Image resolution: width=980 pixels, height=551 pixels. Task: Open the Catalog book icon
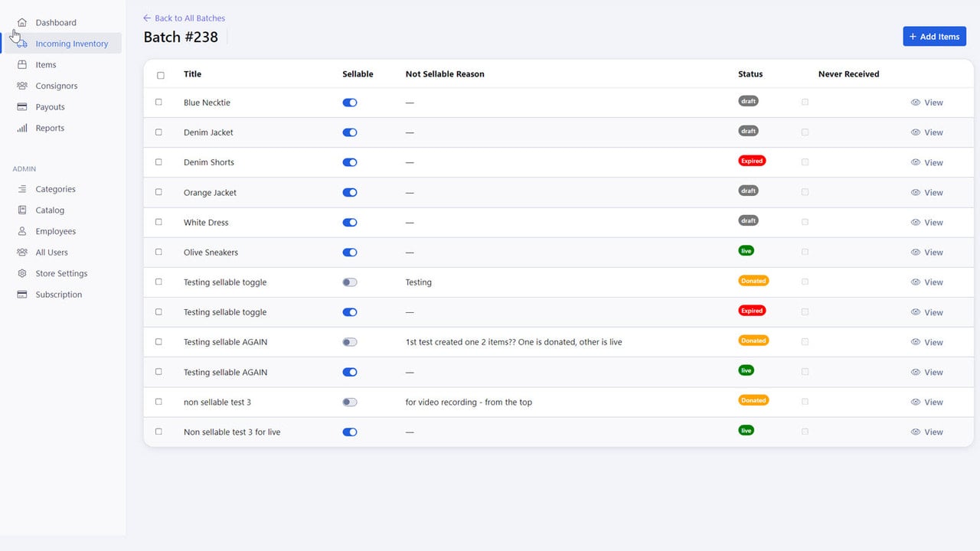[x=22, y=210]
